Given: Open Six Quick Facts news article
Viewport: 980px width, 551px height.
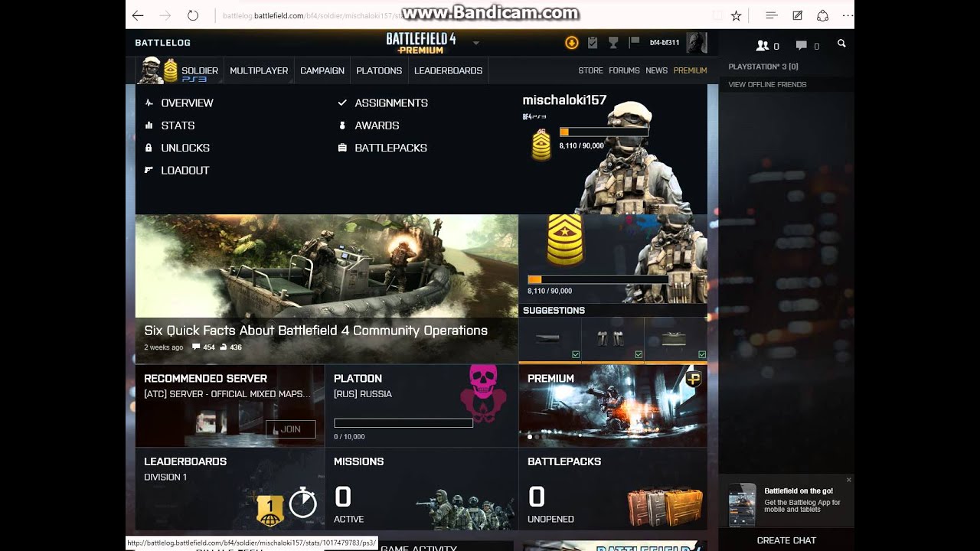Looking at the screenshot, I should pos(315,331).
